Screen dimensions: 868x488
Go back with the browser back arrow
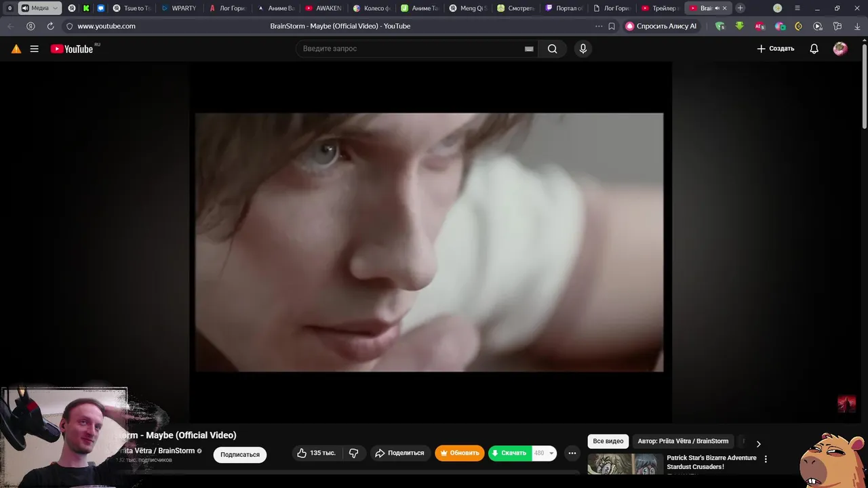[11, 26]
